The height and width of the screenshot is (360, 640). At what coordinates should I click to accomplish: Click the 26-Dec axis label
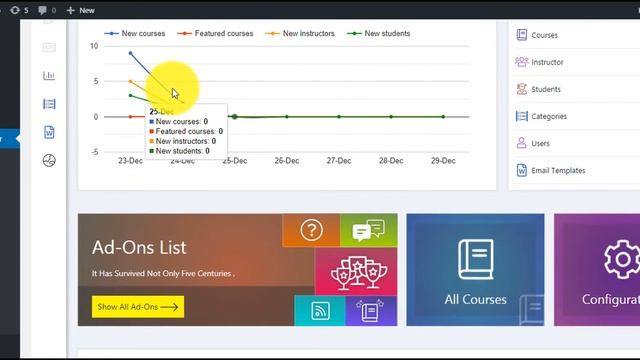coord(287,161)
